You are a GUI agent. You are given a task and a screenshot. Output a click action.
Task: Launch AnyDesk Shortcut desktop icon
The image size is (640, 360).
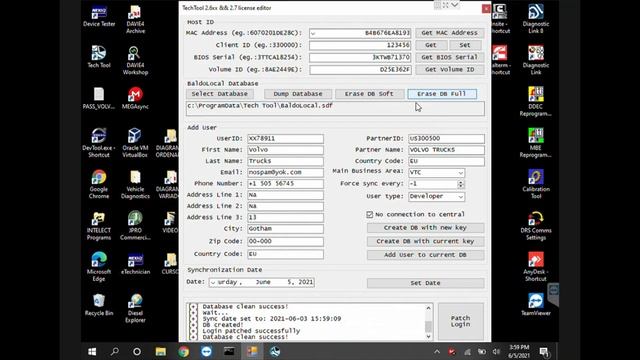536,267
